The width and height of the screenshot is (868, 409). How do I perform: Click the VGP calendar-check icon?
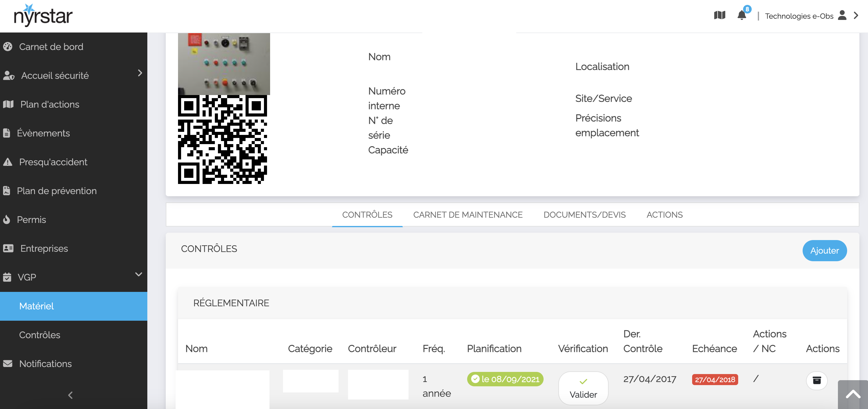point(7,277)
